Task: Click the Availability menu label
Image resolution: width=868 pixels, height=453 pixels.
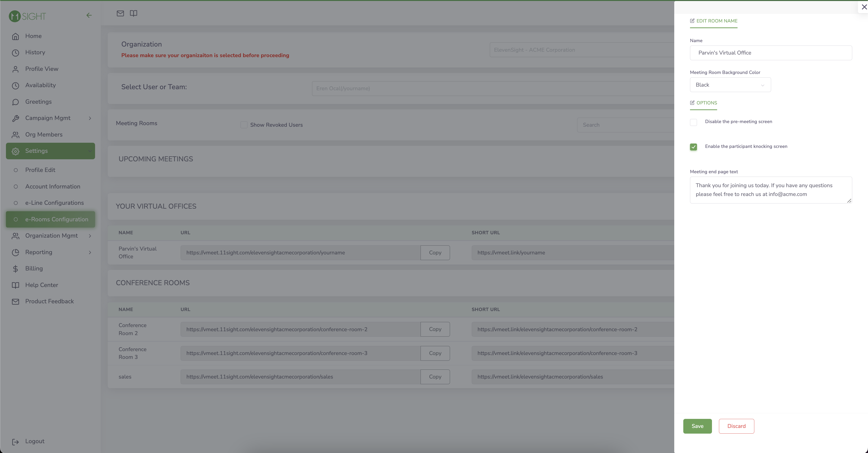Action: point(41,85)
